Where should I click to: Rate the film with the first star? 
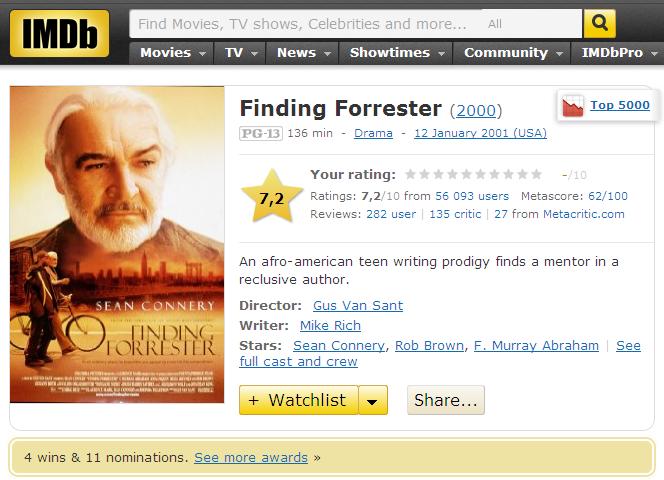pyautogui.click(x=410, y=174)
